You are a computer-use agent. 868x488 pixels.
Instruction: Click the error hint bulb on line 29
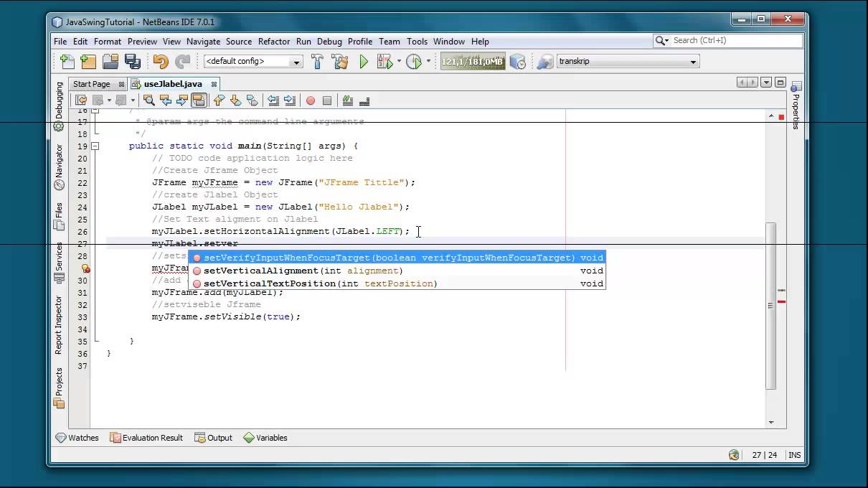[85, 268]
